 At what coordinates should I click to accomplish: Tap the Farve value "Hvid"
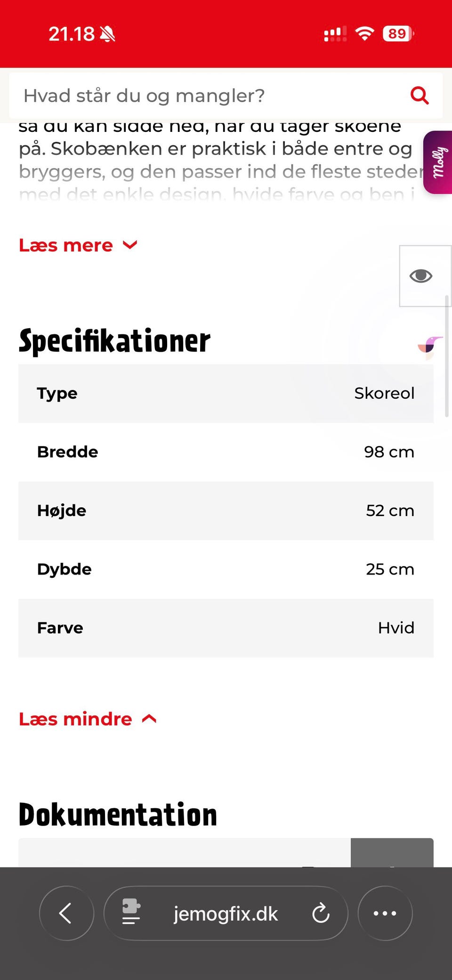click(395, 628)
